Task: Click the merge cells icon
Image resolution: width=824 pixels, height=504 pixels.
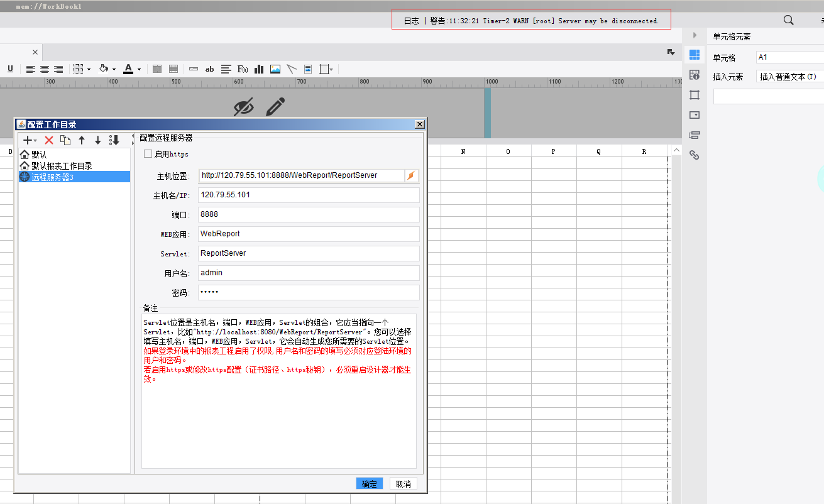Action: [x=157, y=69]
